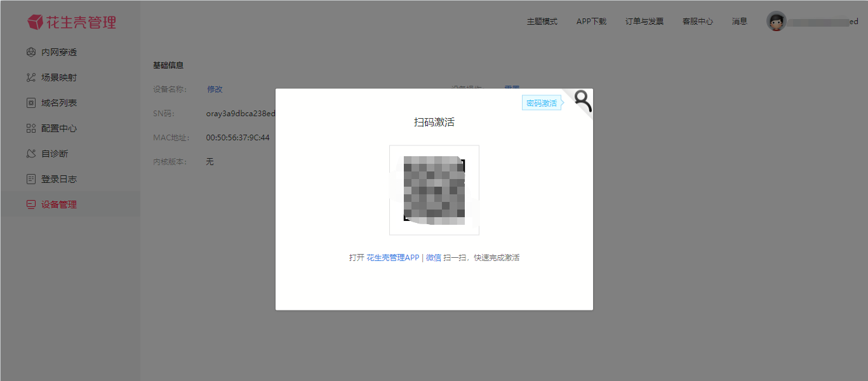Click the 微信 link in dialog
Viewport: 868px width, 381px height.
pyautogui.click(x=433, y=258)
